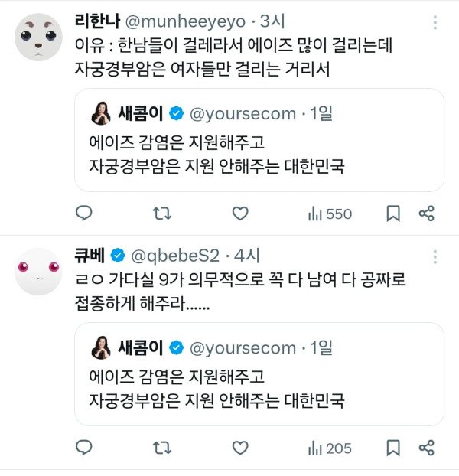Reply to 큐베's tweet

tap(85, 447)
